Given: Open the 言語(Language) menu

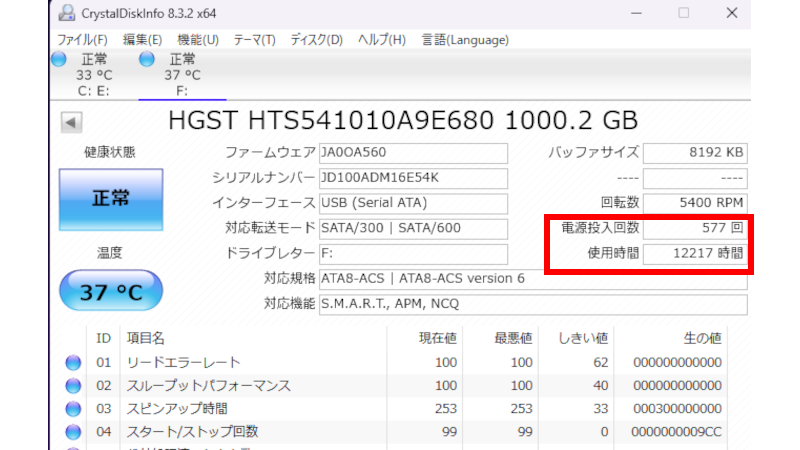Looking at the screenshot, I should pyautogui.click(x=465, y=40).
